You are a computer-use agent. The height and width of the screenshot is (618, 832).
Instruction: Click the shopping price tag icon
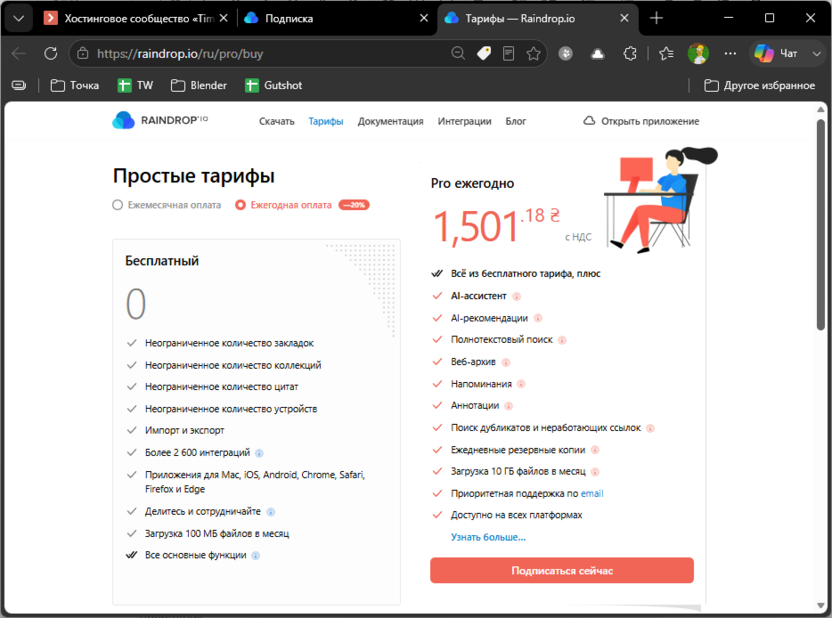(x=483, y=54)
